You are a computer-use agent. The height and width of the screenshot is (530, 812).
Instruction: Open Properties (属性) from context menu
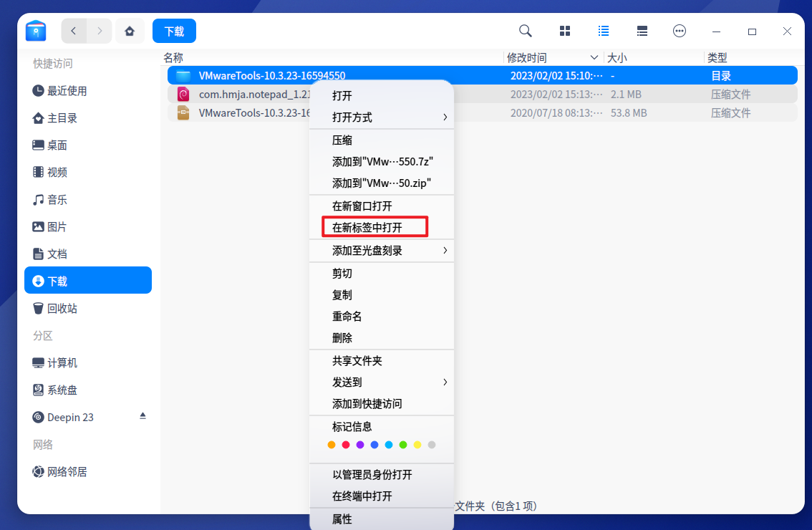click(382, 519)
